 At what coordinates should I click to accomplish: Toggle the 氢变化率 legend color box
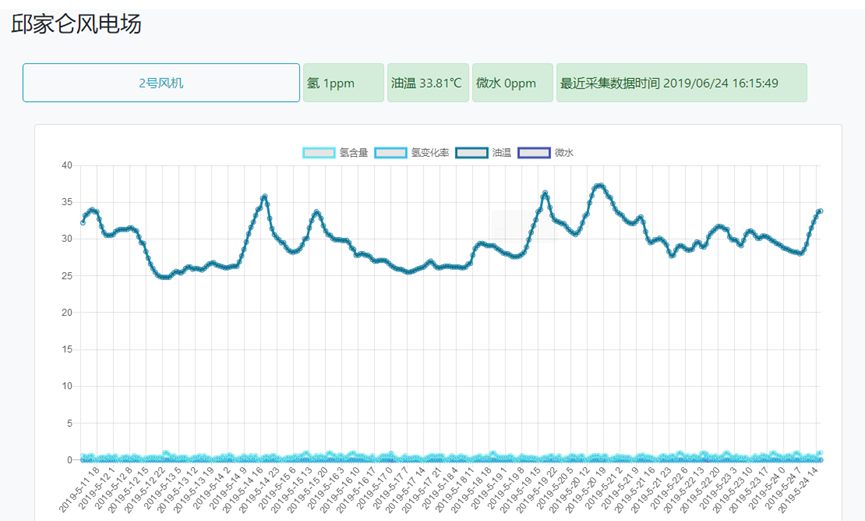click(391, 153)
